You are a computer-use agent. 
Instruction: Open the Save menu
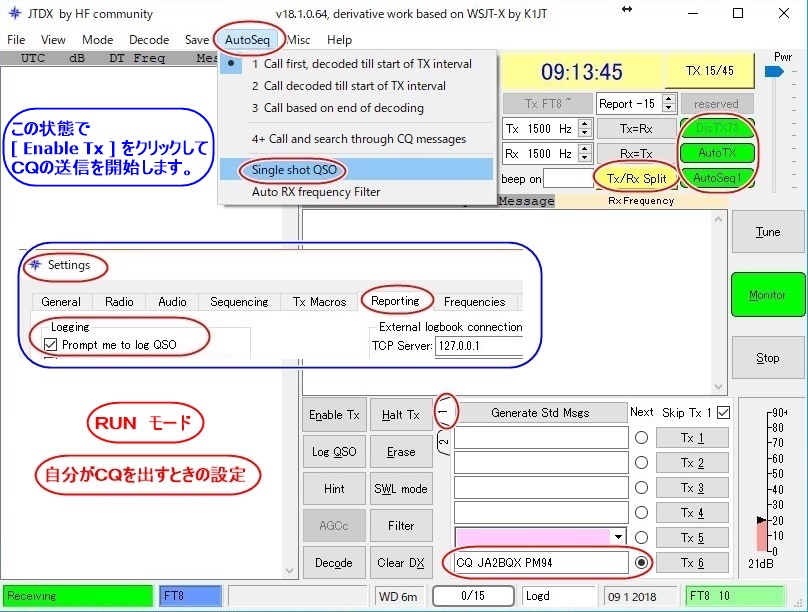197,40
